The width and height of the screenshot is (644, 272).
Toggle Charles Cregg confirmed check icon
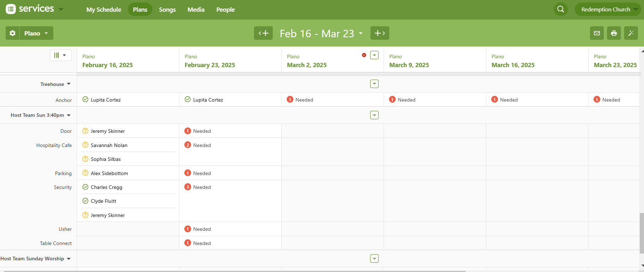pos(85,187)
